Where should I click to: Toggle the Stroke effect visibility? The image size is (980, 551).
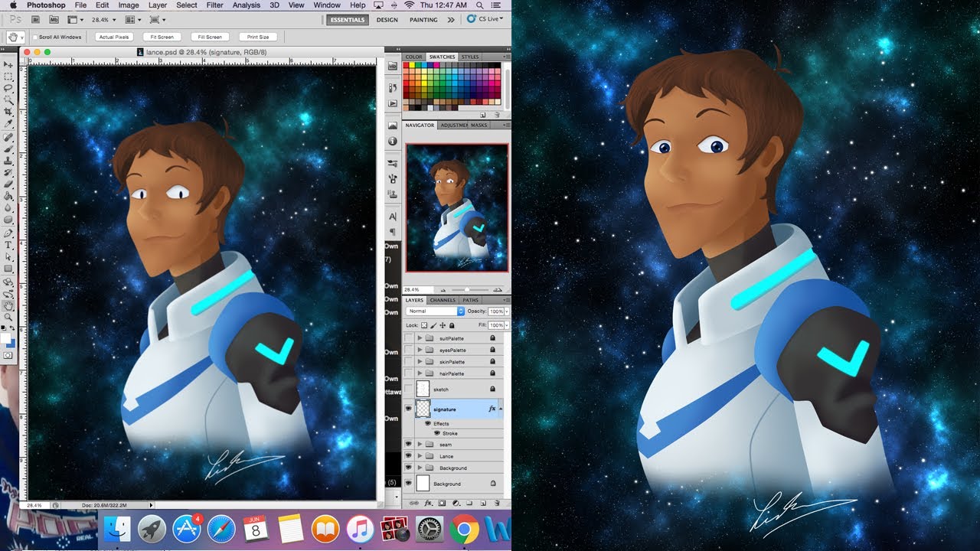coord(437,433)
